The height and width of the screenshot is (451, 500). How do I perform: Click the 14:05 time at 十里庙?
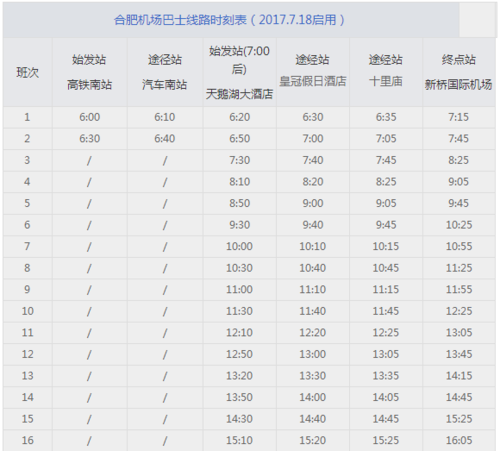point(386,397)
